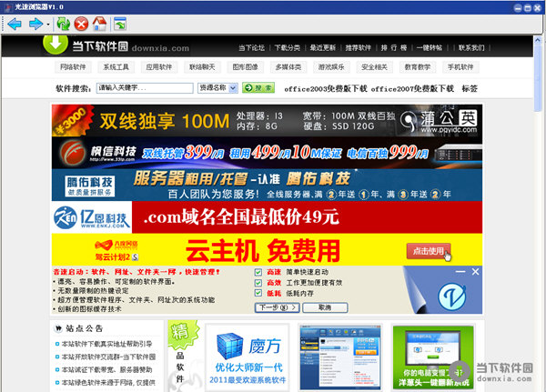546x392 pixels.
Task: Open the 资源名称 search type dropdown
Action: 217,88
